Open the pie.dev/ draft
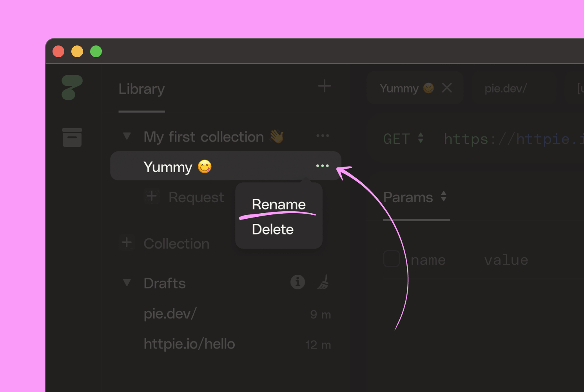The width and height of the screenshot is (584, 392). [170, 314]
